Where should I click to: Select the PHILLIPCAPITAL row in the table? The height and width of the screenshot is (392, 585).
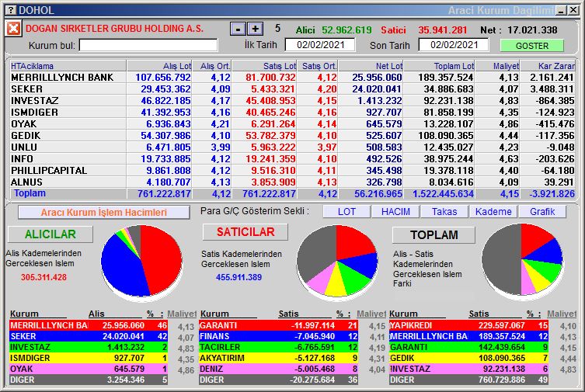[x=292, y=170]
